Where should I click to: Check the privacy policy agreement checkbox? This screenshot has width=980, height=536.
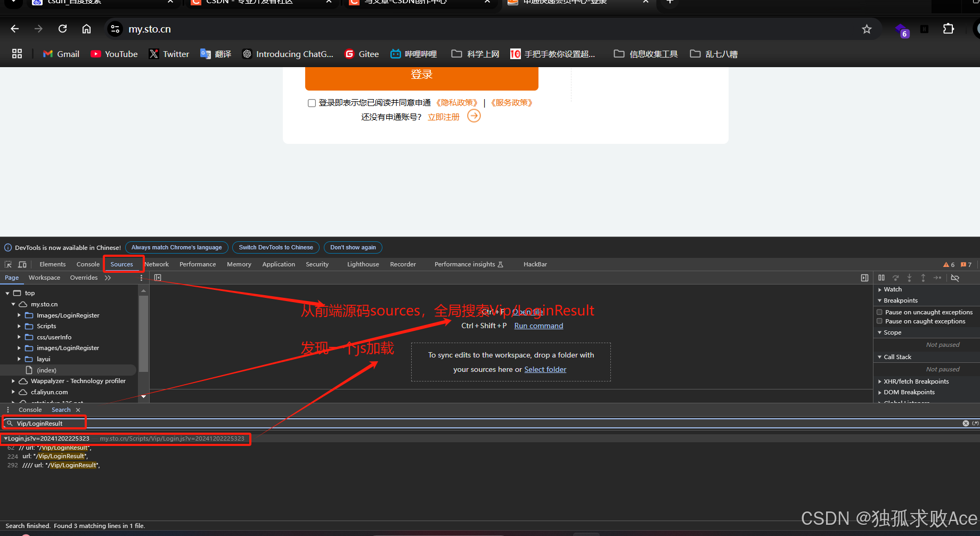click(x=312, y=102)
